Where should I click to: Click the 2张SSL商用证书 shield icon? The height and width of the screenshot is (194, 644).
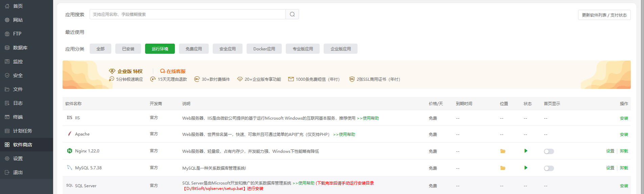pyautogui.click(x=352, y=79)
